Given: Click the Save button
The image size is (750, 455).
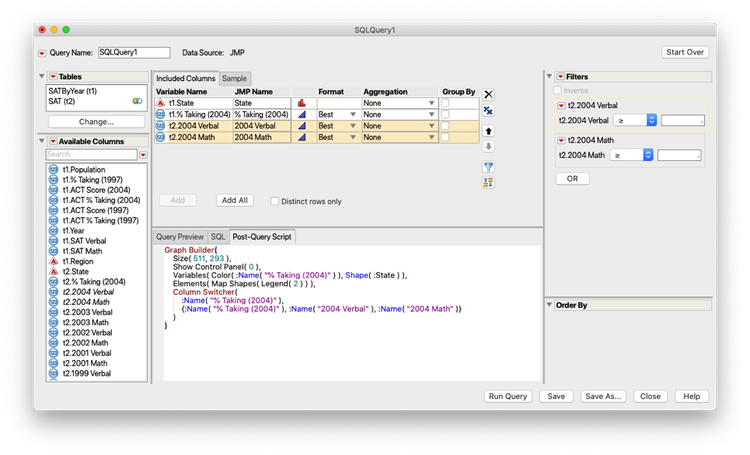Looking at the screenshot, I should pos(556,397).
